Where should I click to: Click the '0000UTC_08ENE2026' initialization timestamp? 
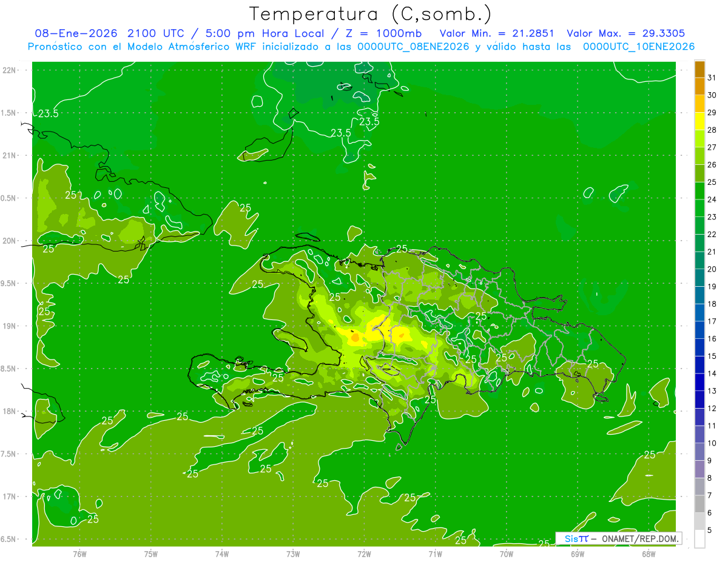(413, 47)
